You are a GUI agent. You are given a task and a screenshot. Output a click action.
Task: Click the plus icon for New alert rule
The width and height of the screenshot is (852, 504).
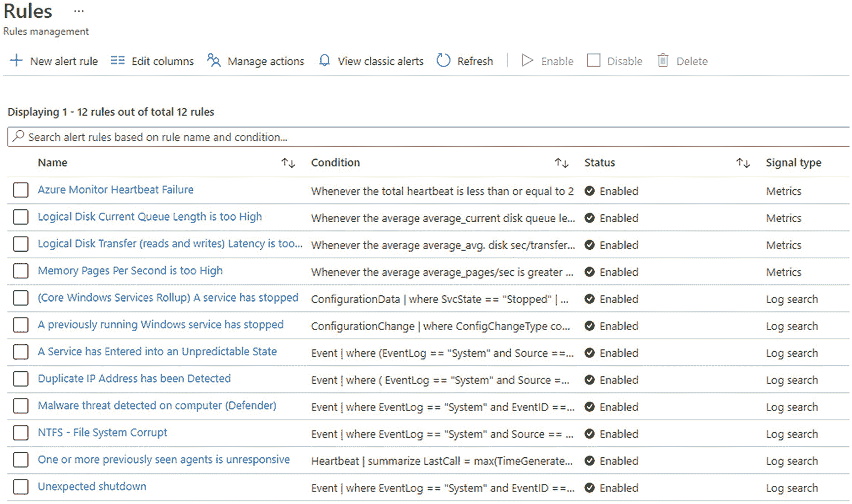pos(16,61)
